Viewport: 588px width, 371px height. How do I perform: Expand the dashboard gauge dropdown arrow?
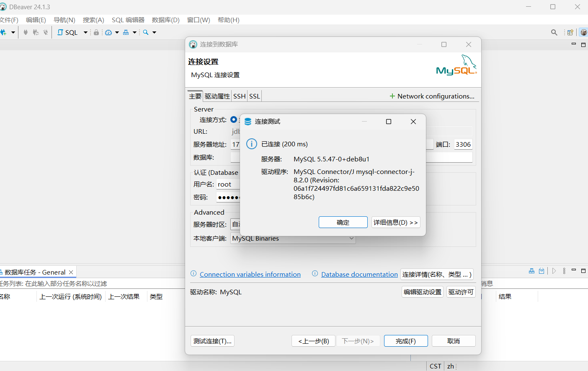(117, 32)
